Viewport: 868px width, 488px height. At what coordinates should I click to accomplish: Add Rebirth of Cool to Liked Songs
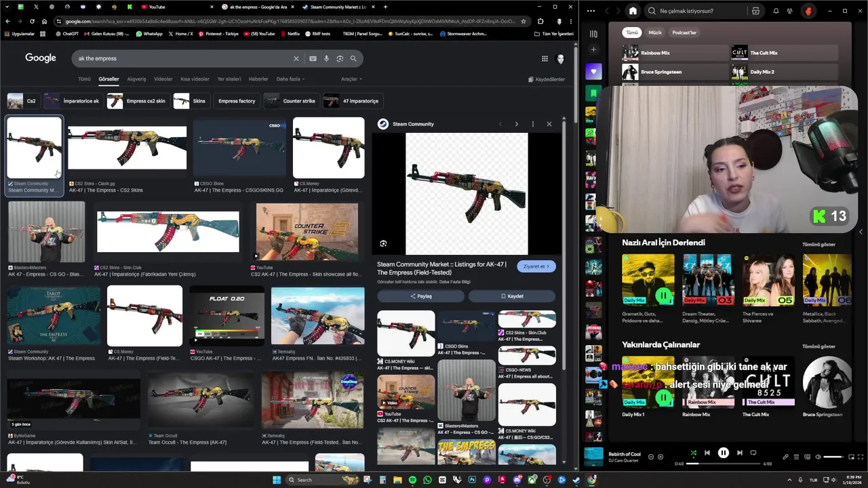coord(660,457)
